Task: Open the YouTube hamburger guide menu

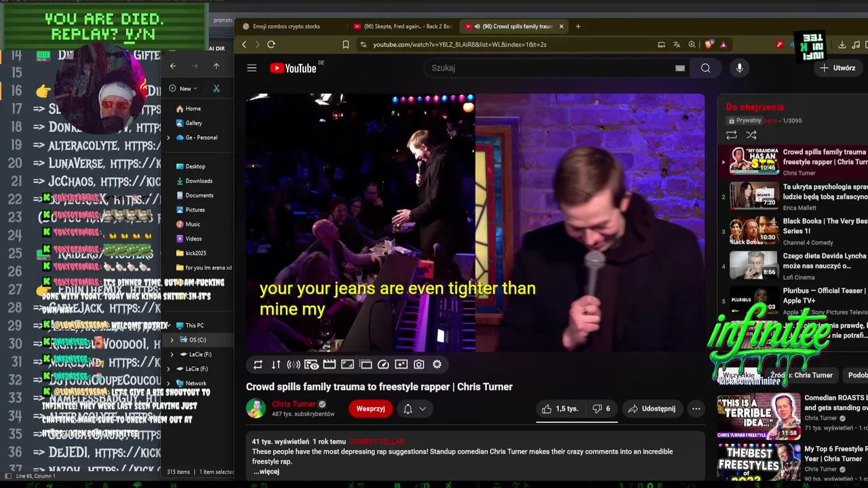Action: (252, 68)
